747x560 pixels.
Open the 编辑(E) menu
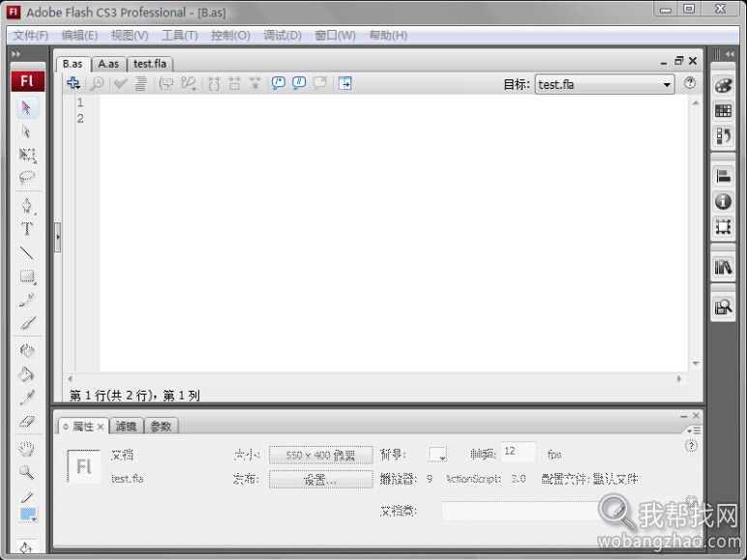79,35
